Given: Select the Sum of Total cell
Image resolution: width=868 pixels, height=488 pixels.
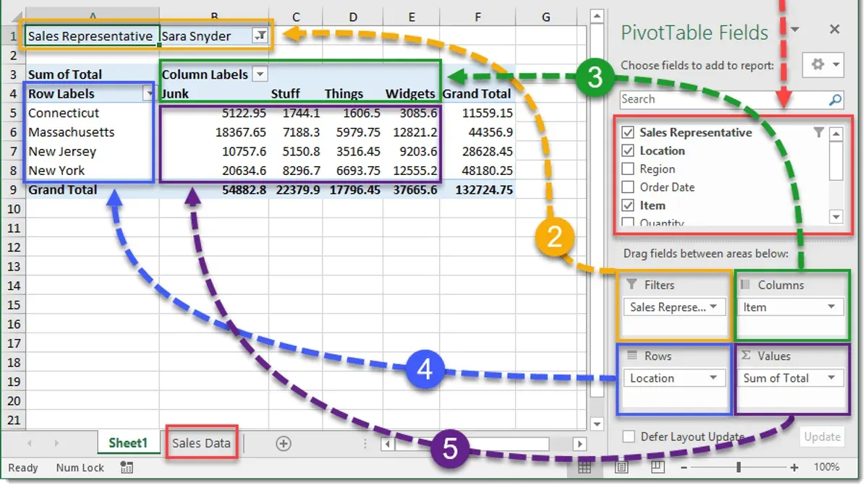Looking at the screenshot, I should [92, 74].
